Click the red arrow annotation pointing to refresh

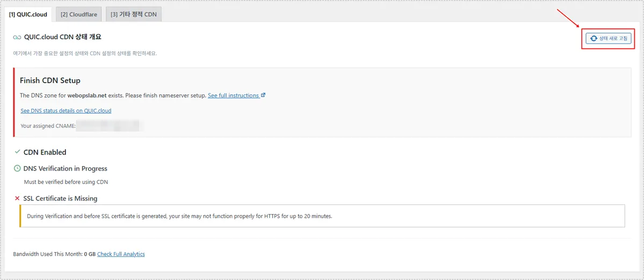pos(569,19)
